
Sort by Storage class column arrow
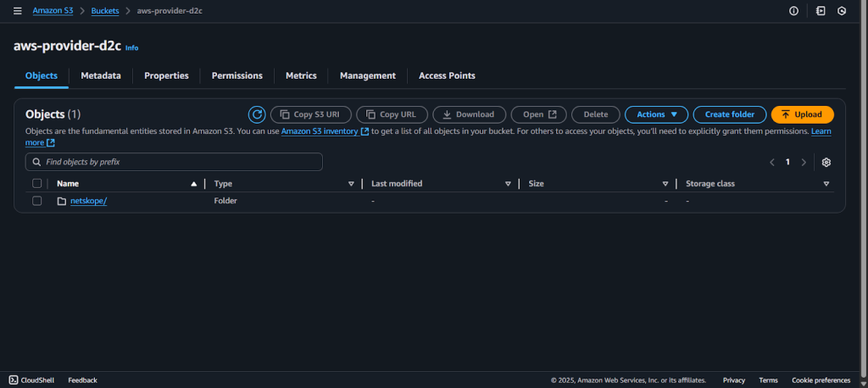click(x=826, y=184)
